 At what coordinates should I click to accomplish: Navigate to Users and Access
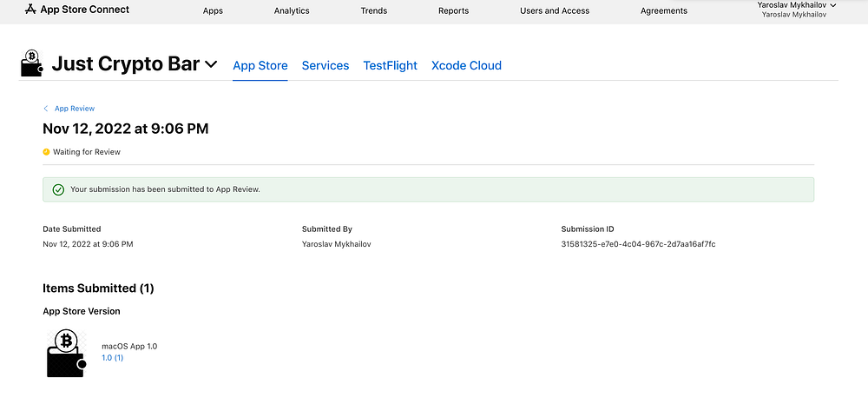(x=555, y=11)
